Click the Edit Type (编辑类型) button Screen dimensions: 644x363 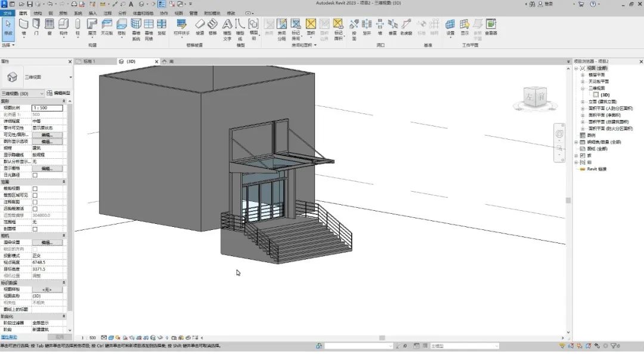click(58, 93)
